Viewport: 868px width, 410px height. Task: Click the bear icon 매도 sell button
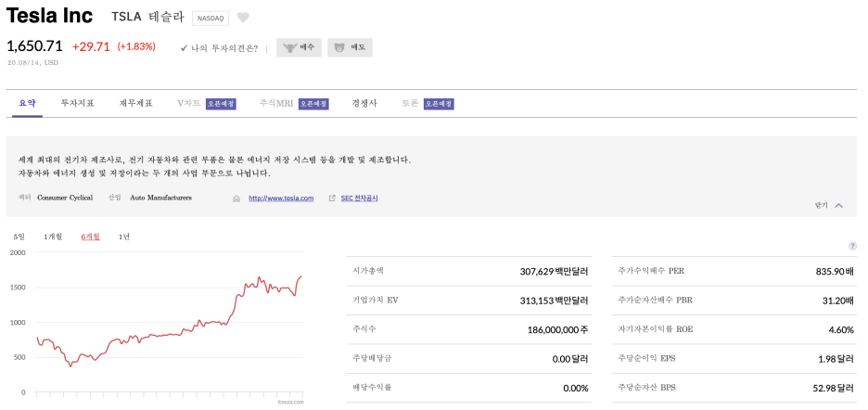pos(350,47)
